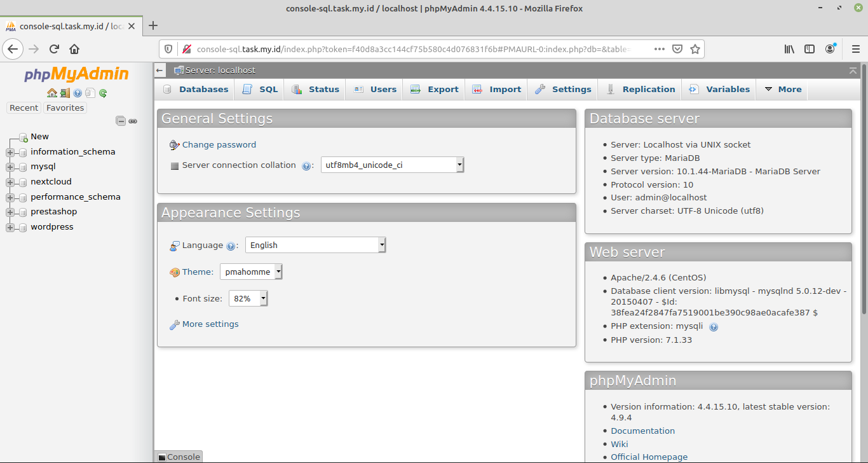Open Firefox Library icon in toolbar
868x463 pixels.
789,49
